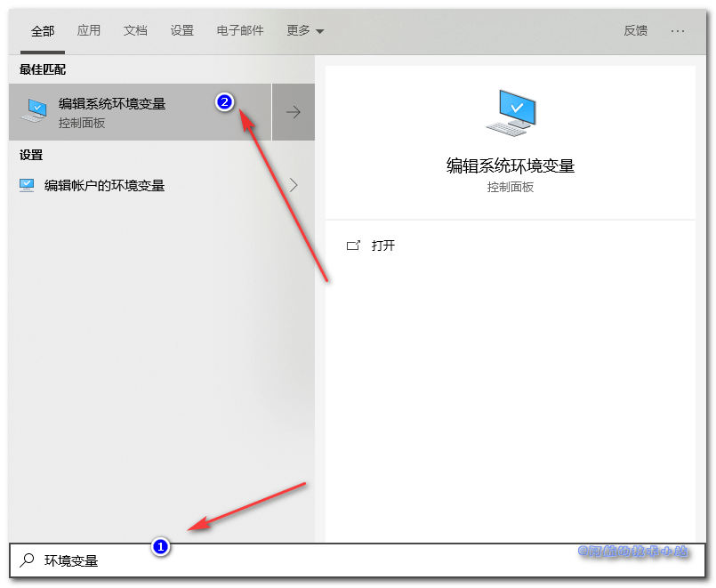
Task: Click the 最佳匹配 section header
Action: coord(41,69)
